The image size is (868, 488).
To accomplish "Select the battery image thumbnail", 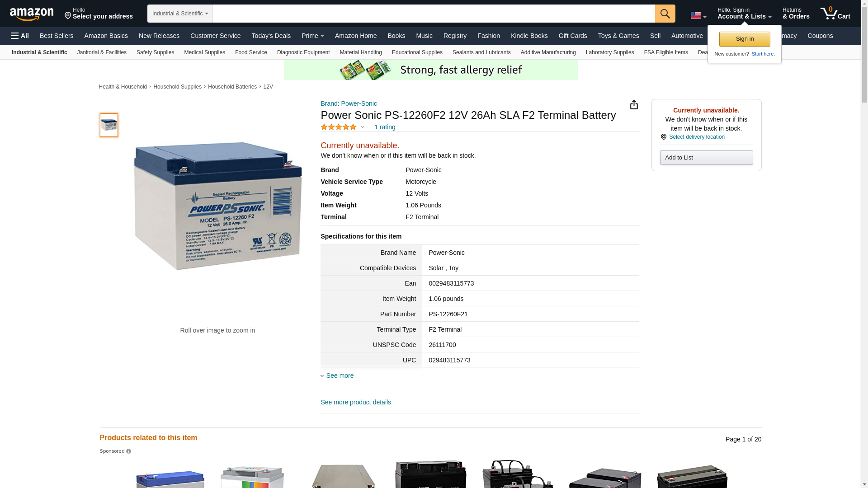I will 109,125.
